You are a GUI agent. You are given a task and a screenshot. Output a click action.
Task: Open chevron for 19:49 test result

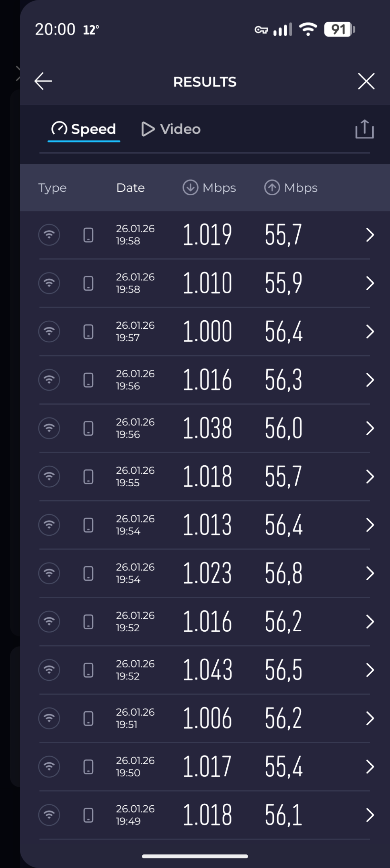click(370, 815)
